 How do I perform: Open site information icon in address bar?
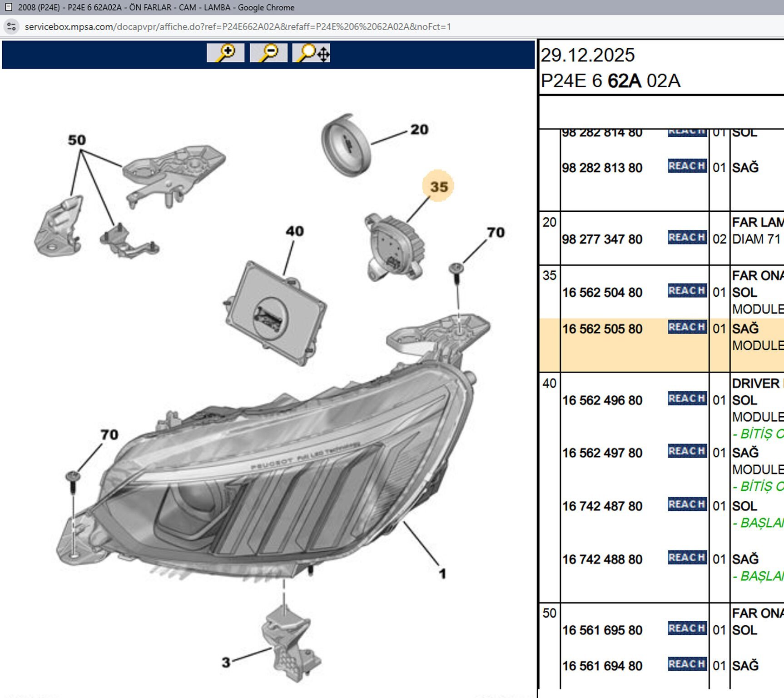click(x=11, y=27)
